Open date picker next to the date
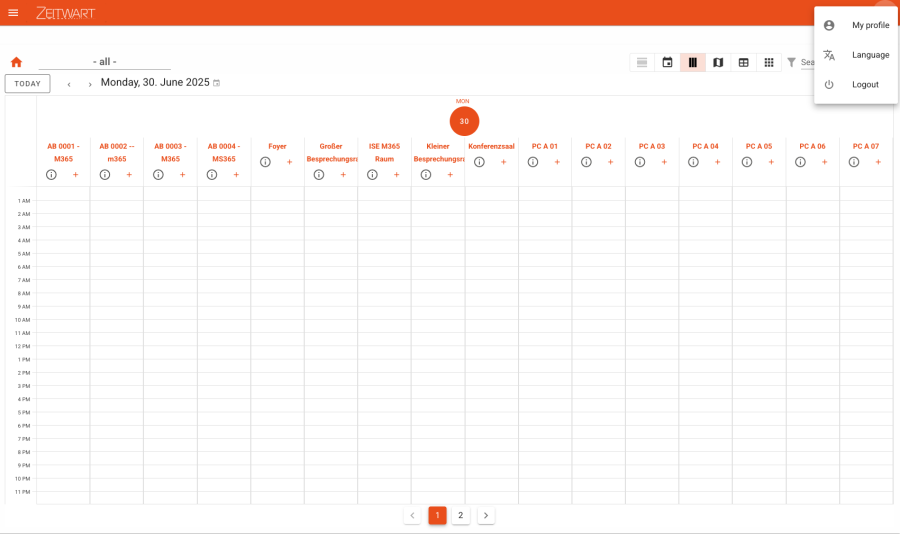 click(217, 83)
